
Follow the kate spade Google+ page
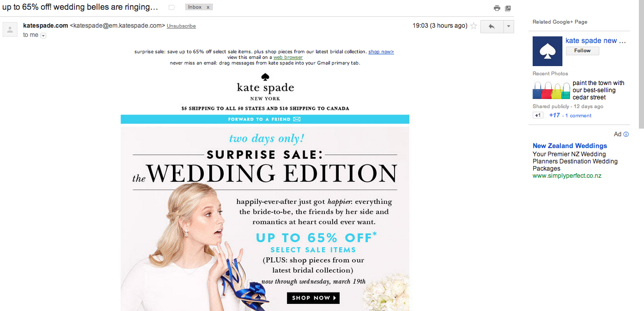582,51
